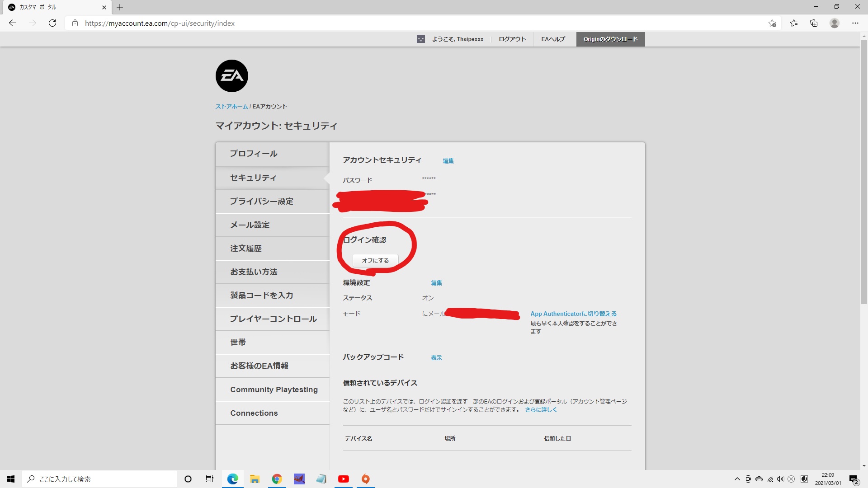Click ログアウト in top bar
The image size is (868, 488).
point(512,39)
